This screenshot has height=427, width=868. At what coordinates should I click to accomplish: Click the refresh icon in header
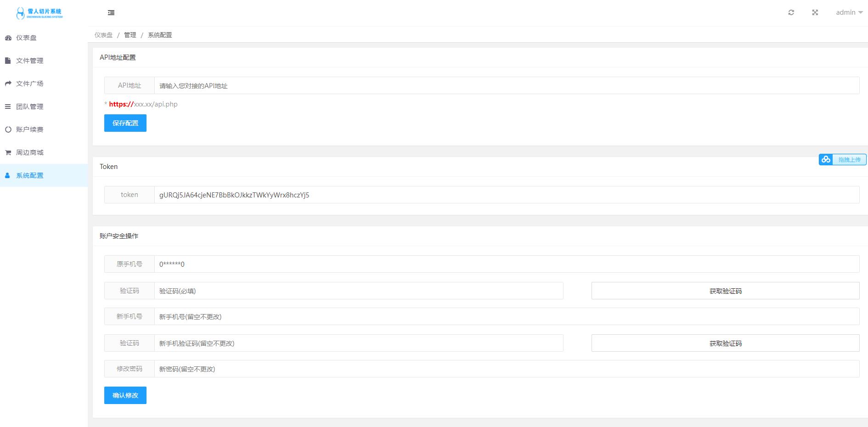pyautogui.click(x=791, y=12)
